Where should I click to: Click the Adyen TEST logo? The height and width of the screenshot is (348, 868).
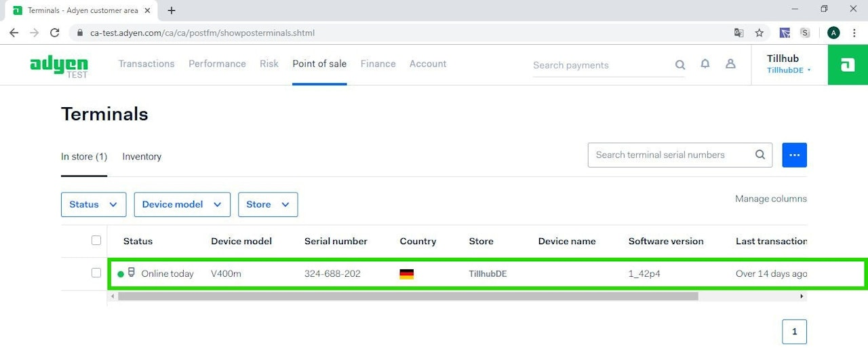coord(58,65)
